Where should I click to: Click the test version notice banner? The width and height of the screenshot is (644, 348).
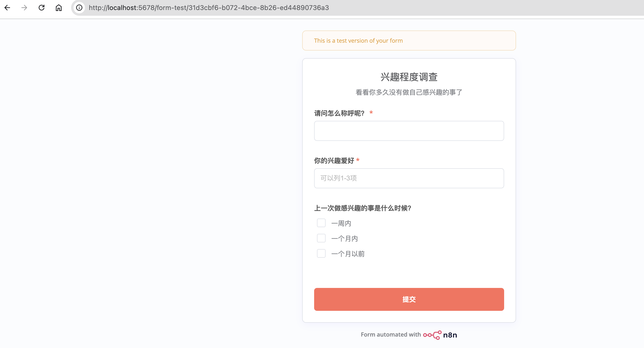[409, 41]
